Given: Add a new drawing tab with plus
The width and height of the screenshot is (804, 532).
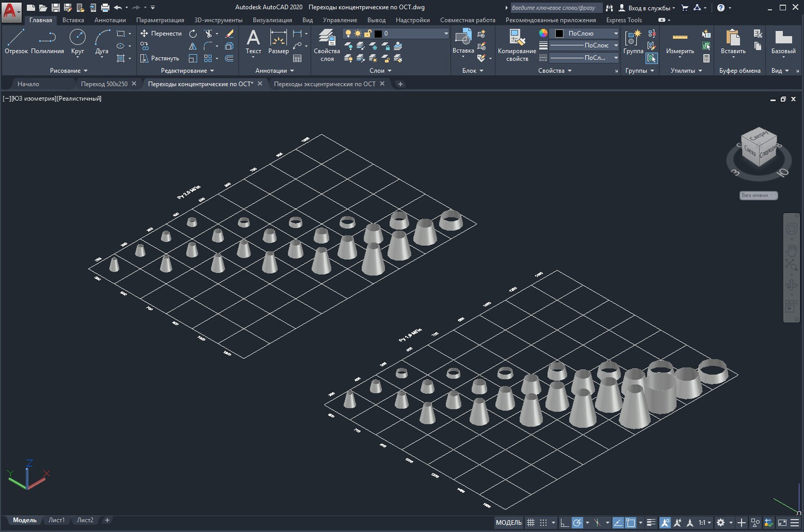Looking at the screenshot, I should click(x=400, y=84).
